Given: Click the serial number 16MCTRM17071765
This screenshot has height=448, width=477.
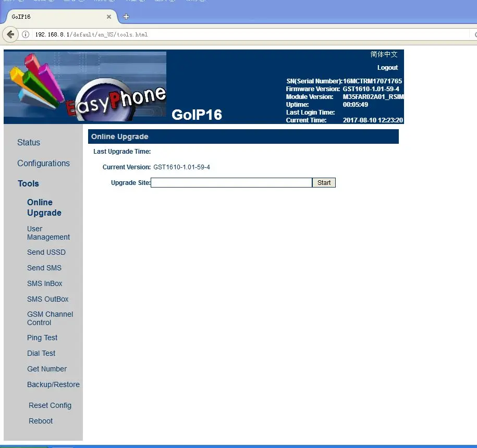Looking at the screenshot, I should pos(372,81).
